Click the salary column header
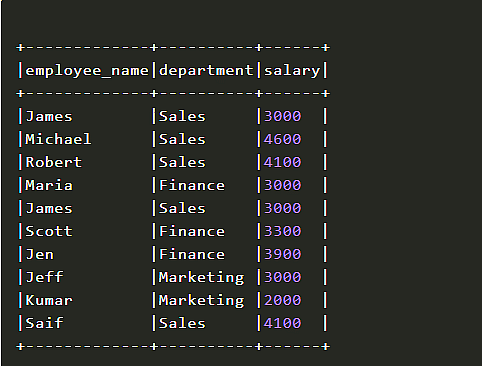Image resolution: width=482 pixels, height=366 pixels. (292, 71)
